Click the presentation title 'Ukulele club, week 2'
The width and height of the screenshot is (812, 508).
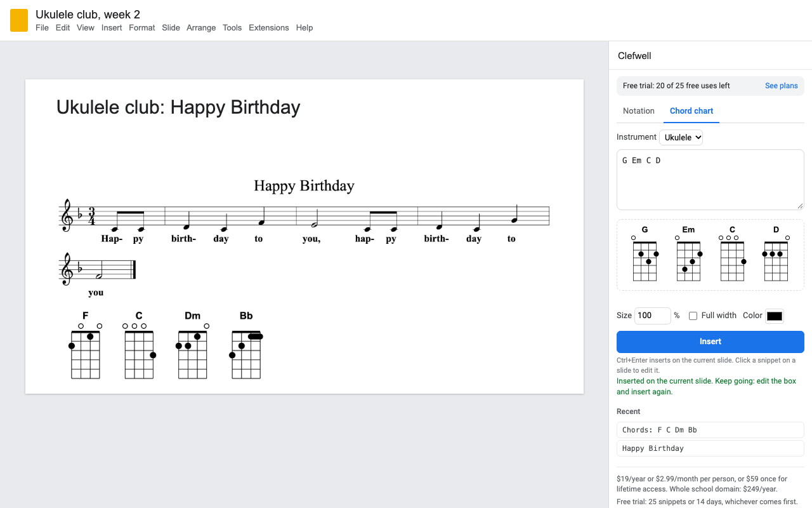(88, 15)
